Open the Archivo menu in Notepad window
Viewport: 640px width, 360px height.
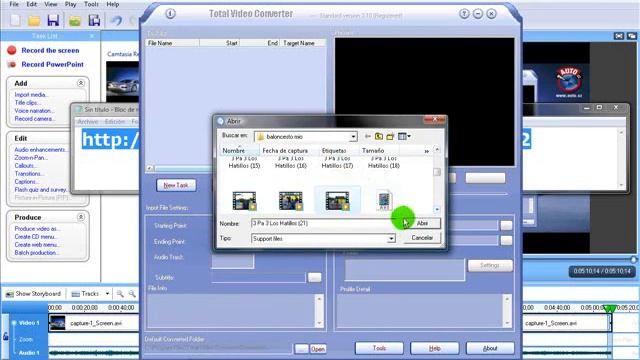point(87,122)
